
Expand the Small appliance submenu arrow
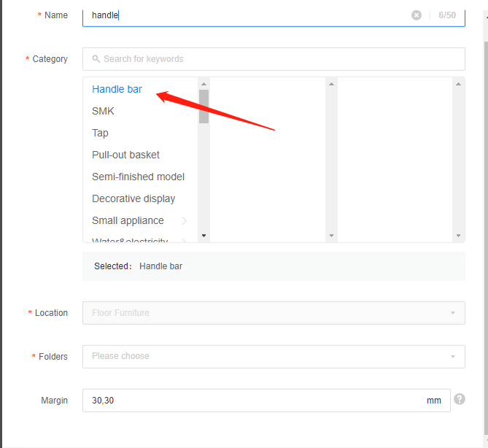click(185, 221)
